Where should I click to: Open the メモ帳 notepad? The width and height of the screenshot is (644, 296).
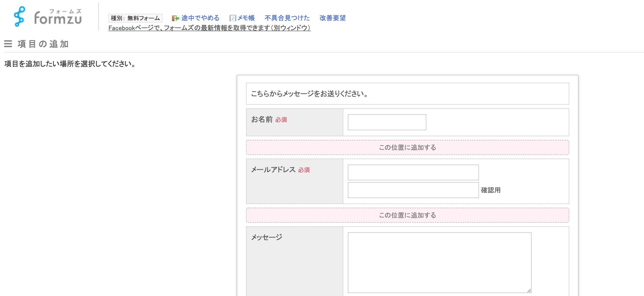click(x=245, y=18)
